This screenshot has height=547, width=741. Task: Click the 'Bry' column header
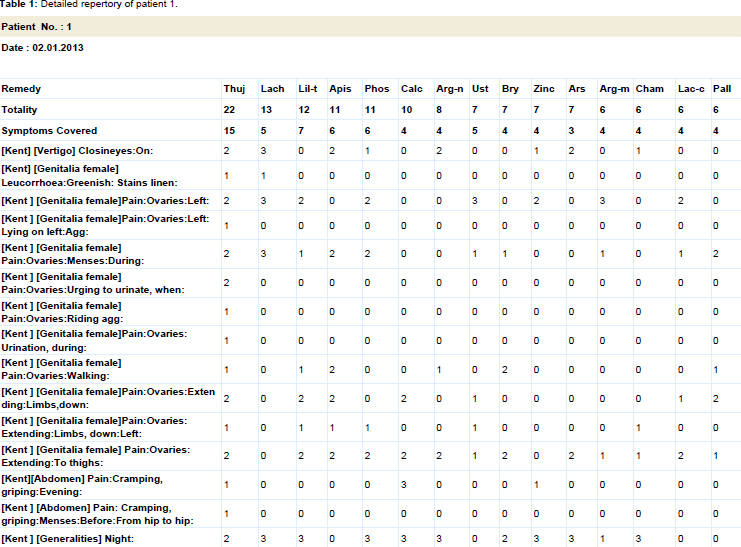tap(510, 89)
